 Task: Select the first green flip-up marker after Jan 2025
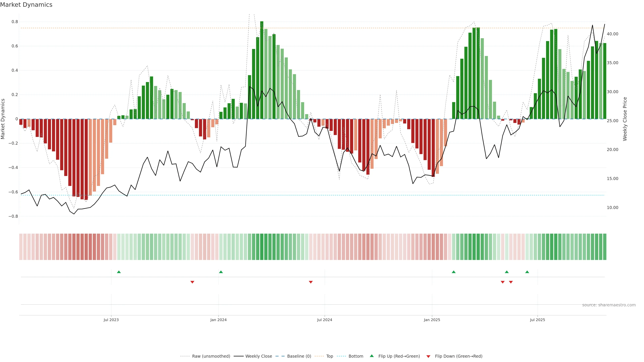pos(453,272)
